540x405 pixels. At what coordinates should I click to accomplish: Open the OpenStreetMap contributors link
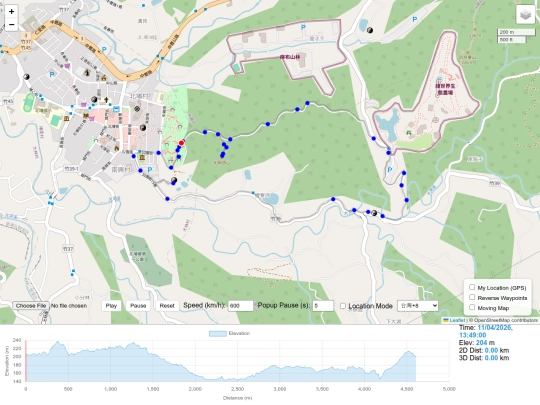pyautogui.click(x=506, y=320)
